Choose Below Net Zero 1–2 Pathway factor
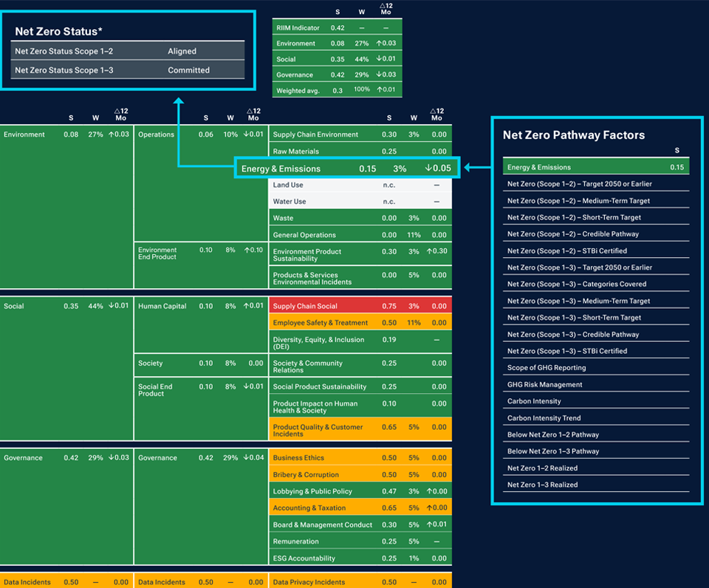This screenshot has width=709, height=588. (x=596, y=435)
